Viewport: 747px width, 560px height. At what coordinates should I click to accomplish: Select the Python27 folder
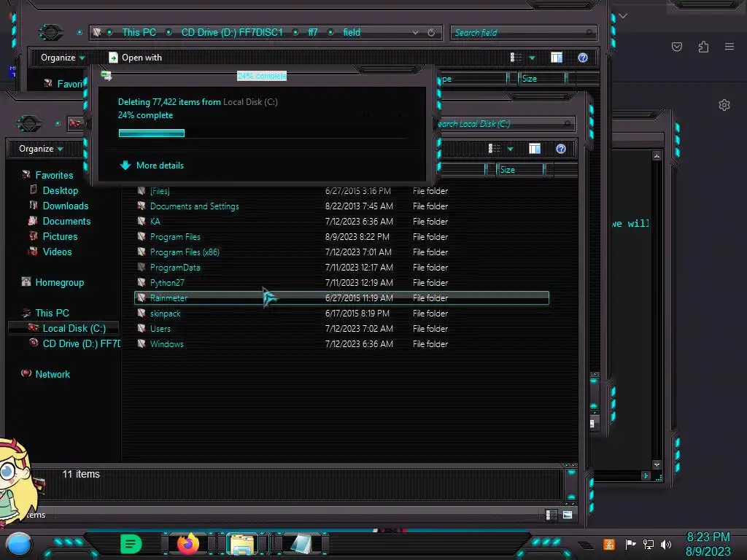pos(167,283)
